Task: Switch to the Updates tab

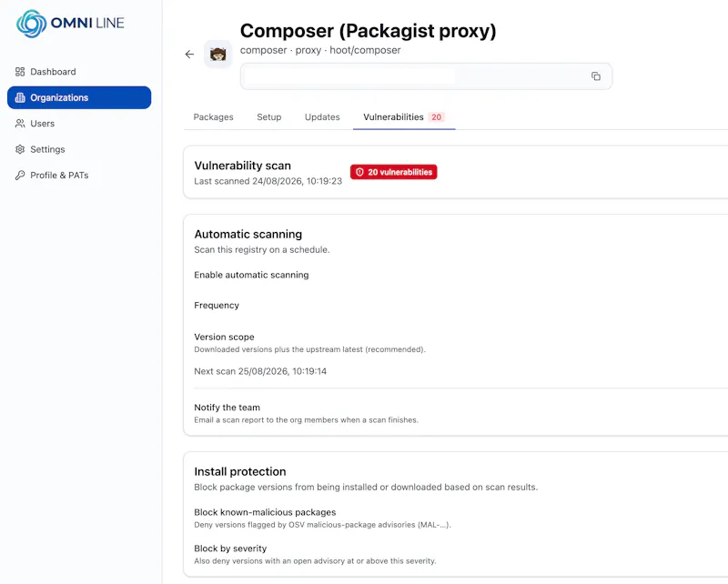Action: [322, 117]
